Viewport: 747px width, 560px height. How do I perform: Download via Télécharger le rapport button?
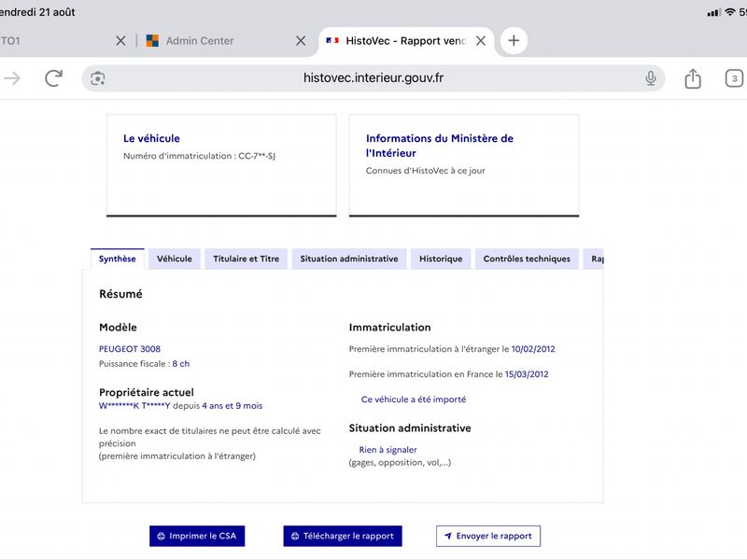tap(343, 536)
